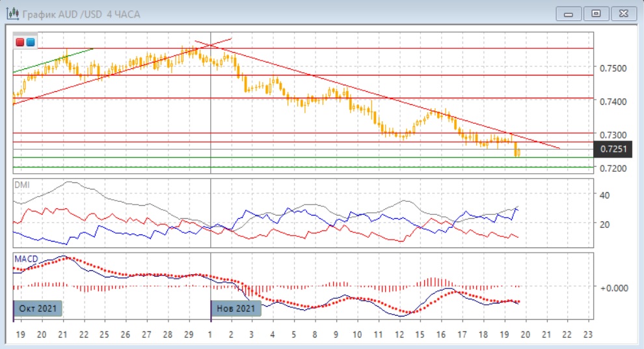Click date 23 on the time axis
The image size is (644, 349).
point(587,334)
